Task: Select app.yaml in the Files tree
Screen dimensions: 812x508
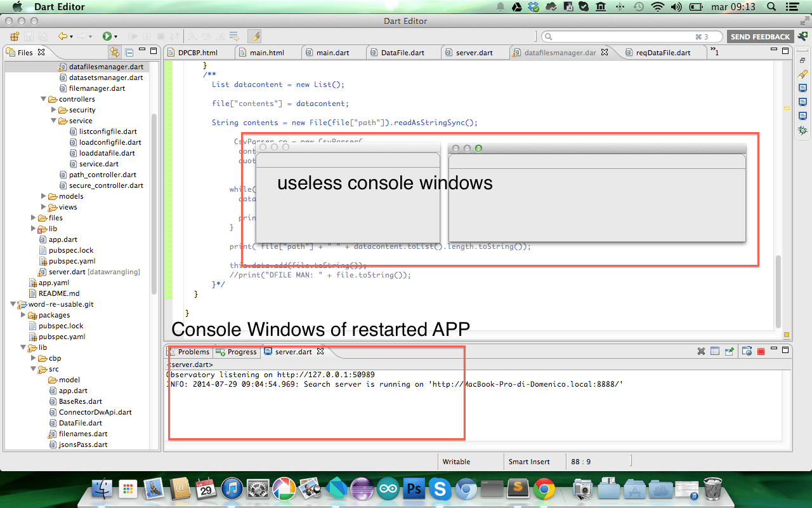Action: [54, 283]
